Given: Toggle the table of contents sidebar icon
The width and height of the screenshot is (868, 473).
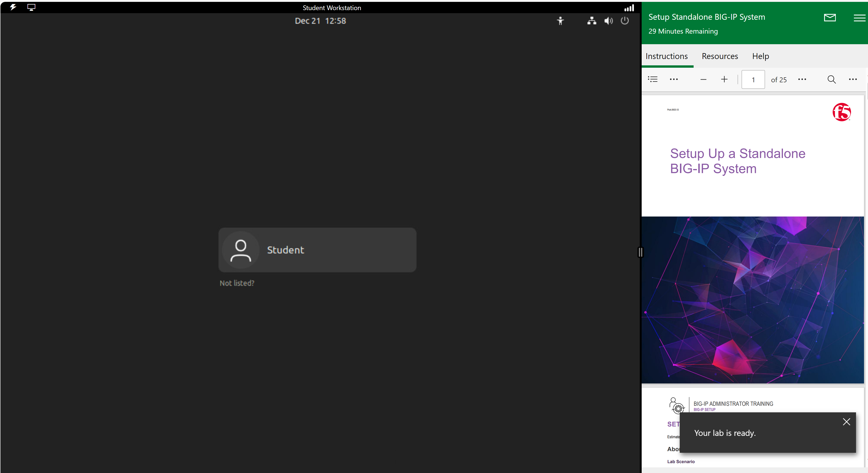Looking at the screenshot, I should click(x=653, y=79).
